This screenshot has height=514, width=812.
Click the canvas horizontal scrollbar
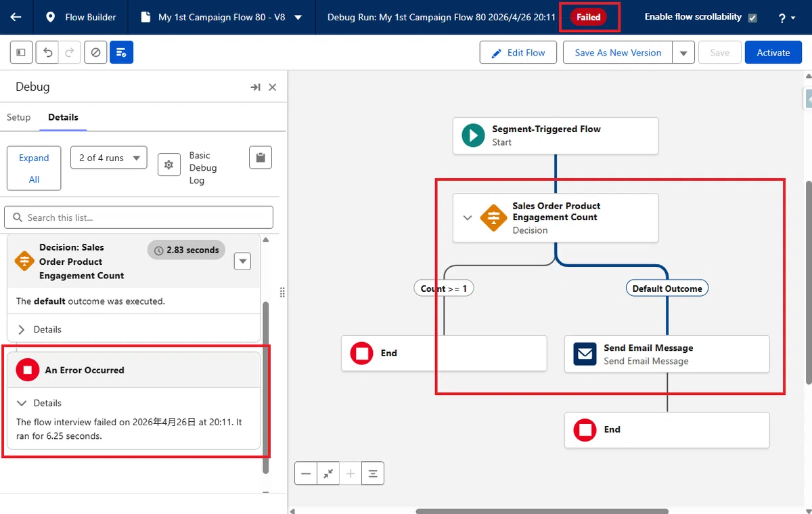542,511
